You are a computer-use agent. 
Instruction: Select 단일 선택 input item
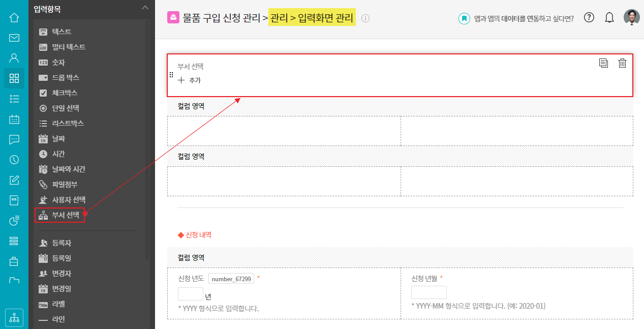tap(65, 108)
